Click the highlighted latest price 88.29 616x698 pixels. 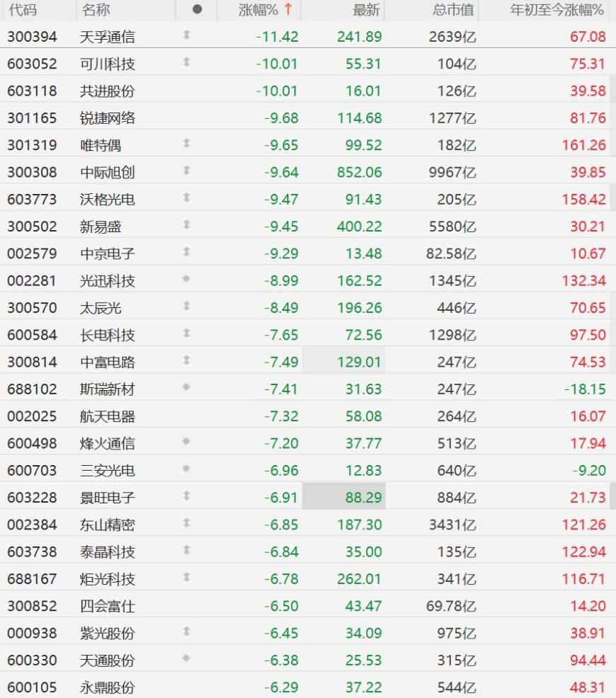(x=364, y=497)
